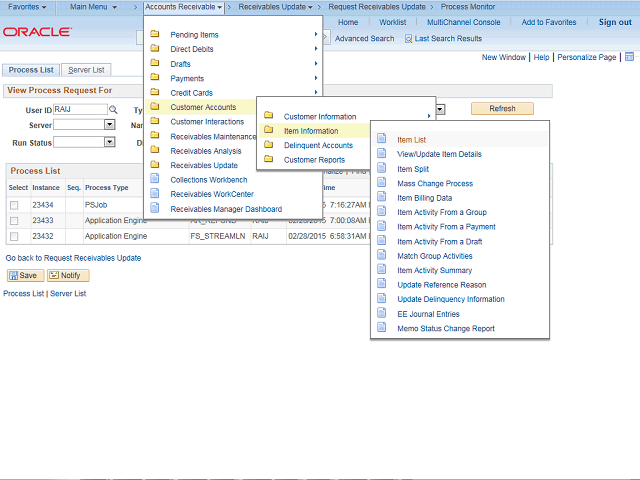
Task: Click the page icon beside Match Group Activities
Action: tap(382, 255)
